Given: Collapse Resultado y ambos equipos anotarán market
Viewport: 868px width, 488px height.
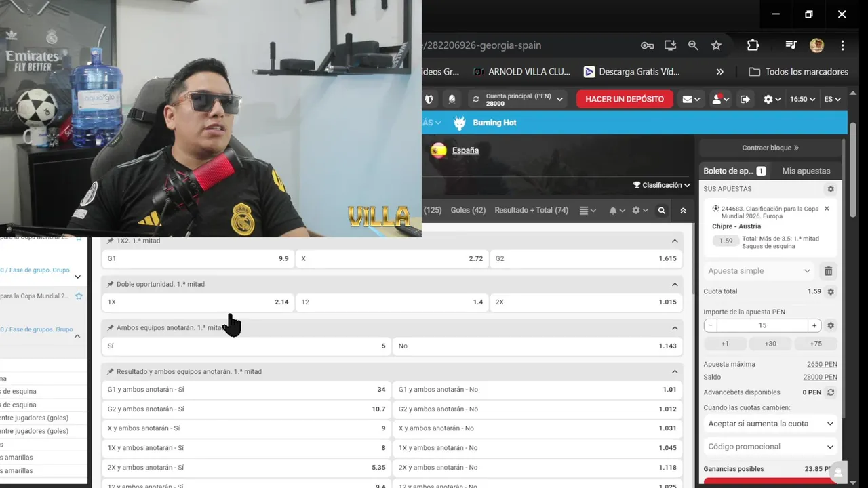Looking at the screenshot, I should coord(675,371).
